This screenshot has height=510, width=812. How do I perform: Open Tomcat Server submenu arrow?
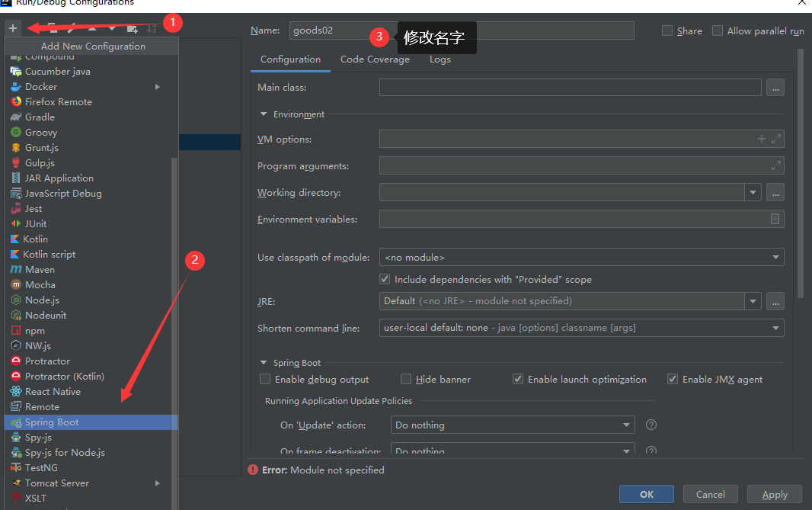tap(158, 483)
